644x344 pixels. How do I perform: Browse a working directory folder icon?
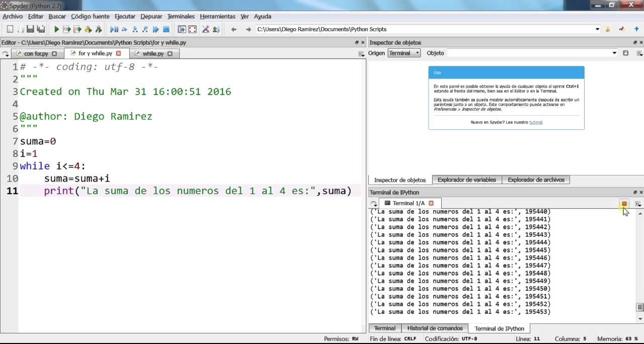[x=608, y=29]
